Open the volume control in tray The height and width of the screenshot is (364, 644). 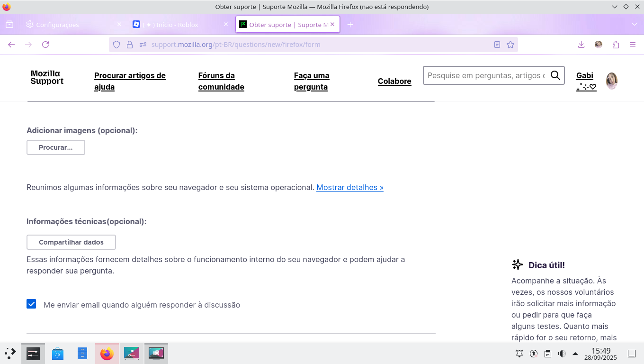click(x=562, y=354)
